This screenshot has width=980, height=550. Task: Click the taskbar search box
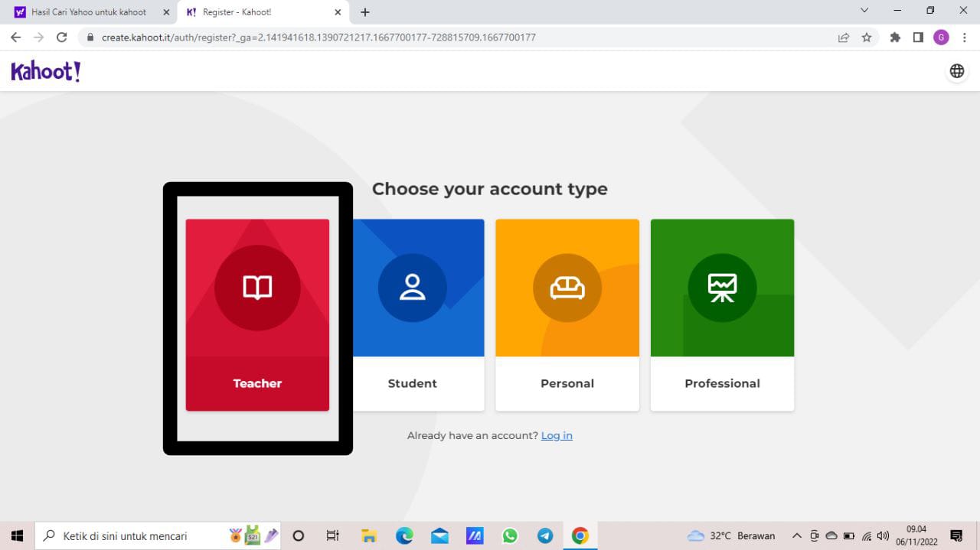[x=158, y=535]
